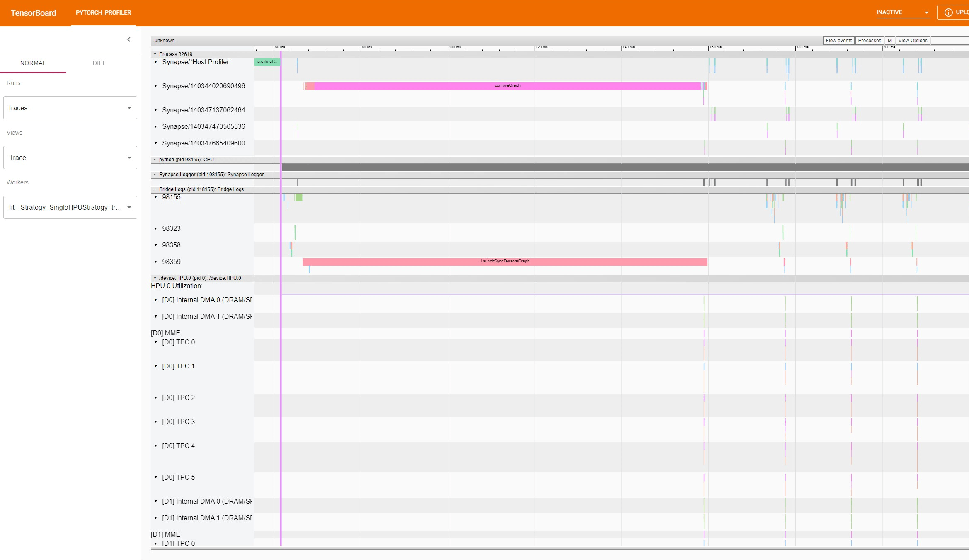Click the M button in the trace toolbar
The image size is (969, 560).
pyautogui.click(x=890, y=41)
